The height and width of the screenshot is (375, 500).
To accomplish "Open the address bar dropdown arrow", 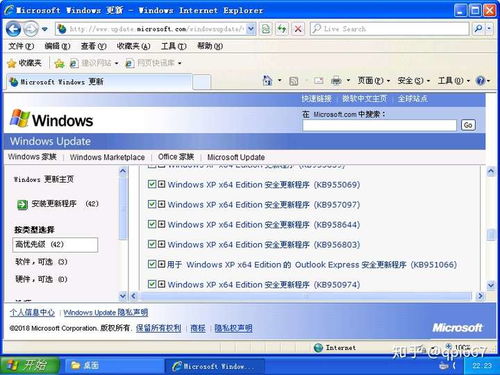I will (x=251, y=29).
